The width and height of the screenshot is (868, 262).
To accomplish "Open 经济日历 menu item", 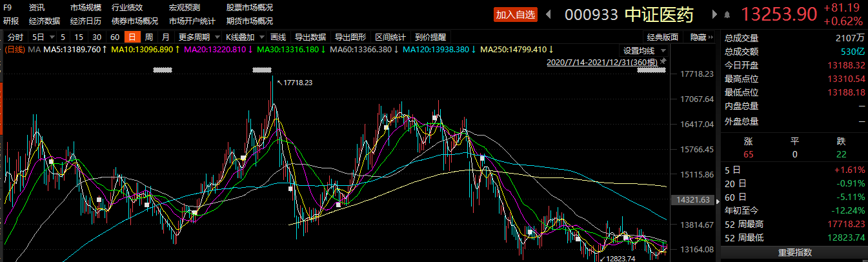I will click(86, 21).
